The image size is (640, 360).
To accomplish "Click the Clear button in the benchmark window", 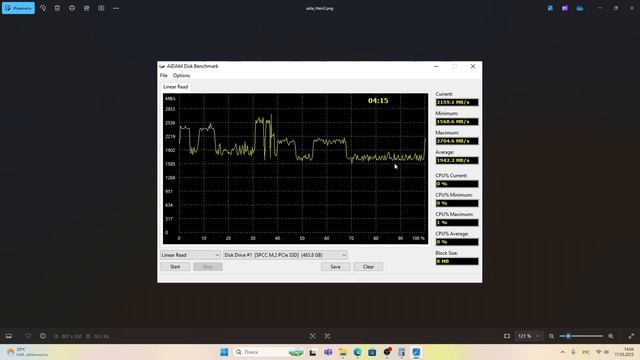I will coord(368,267).
